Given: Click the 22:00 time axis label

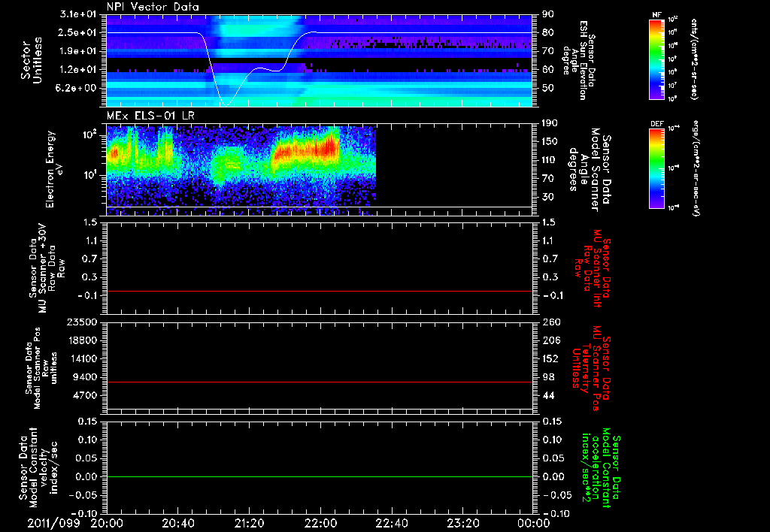Looking at the screenshot, I should point(320,523).
